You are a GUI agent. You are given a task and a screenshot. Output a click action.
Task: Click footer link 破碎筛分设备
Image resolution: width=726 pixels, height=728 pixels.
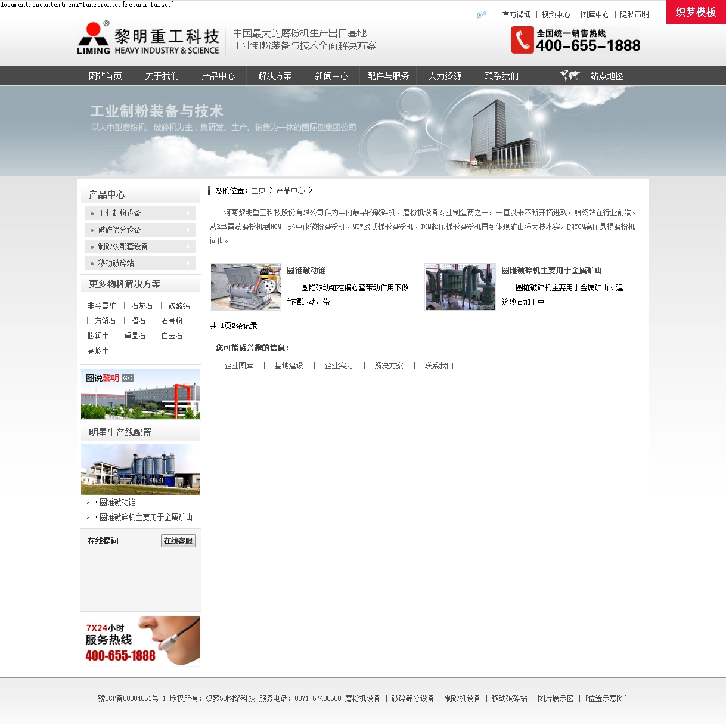(x=412, y=698)
